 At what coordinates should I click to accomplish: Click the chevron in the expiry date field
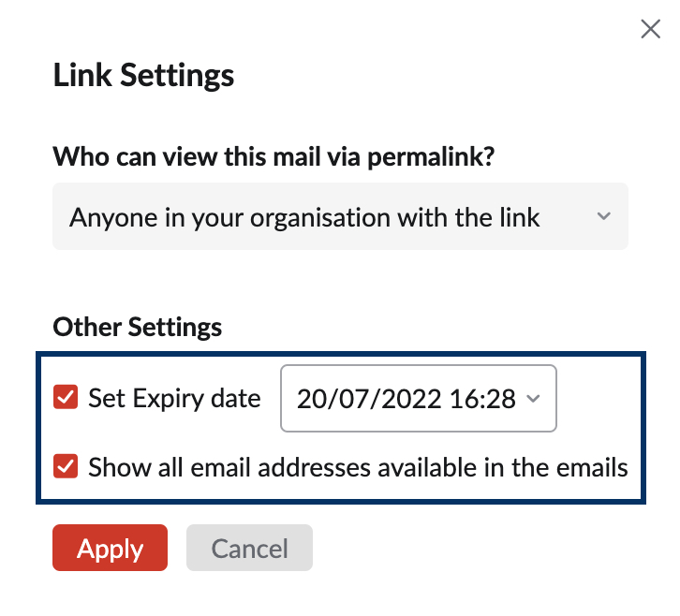(534, 399)
